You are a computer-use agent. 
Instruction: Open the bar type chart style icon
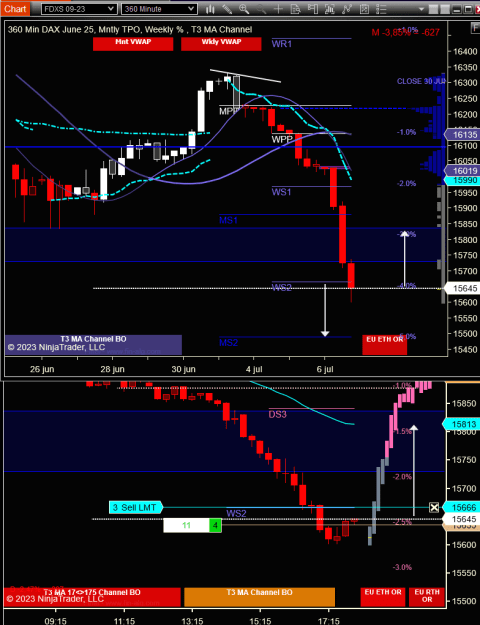(x=210, y=9)
